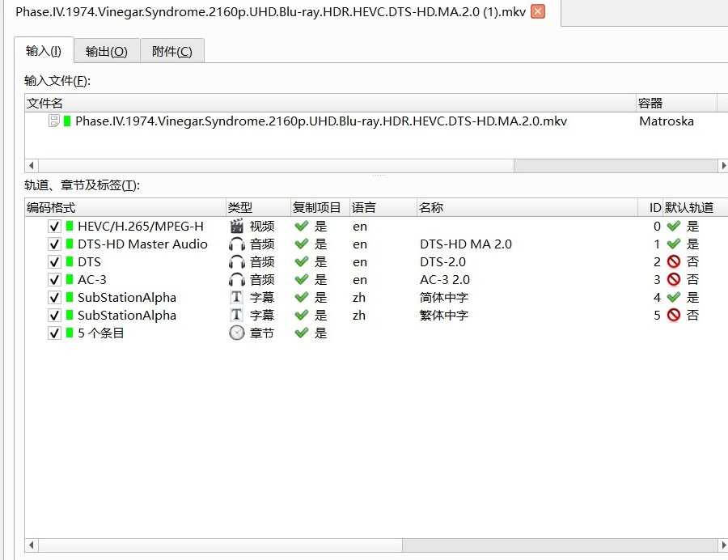The width and height of the screenshot is (728, 560).
Task: Uncheck the HEVC/H.265/MPEG-H track checkbox
Action: pyautogui.click(x=54, y=227)
